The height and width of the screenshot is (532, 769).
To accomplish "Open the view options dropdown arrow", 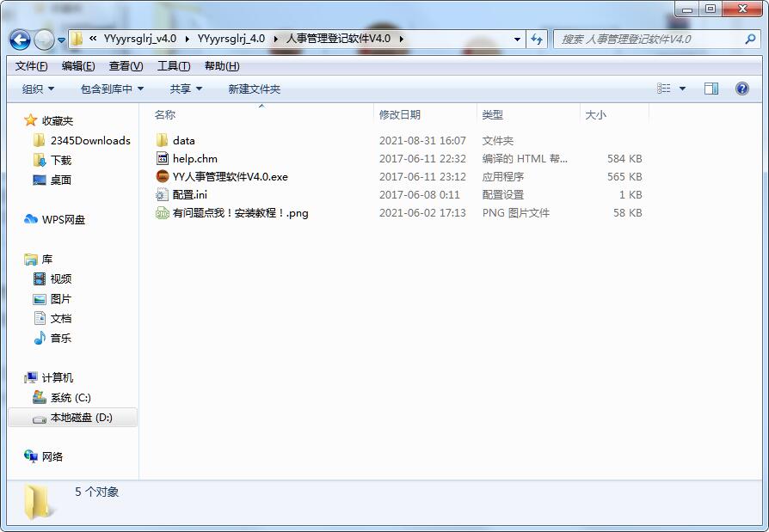I will (x=682, y=89).
